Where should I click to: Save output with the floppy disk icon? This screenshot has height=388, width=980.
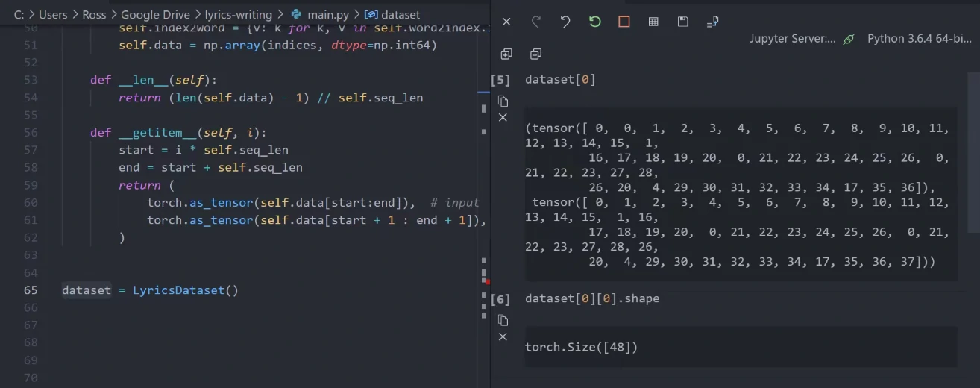682,22
